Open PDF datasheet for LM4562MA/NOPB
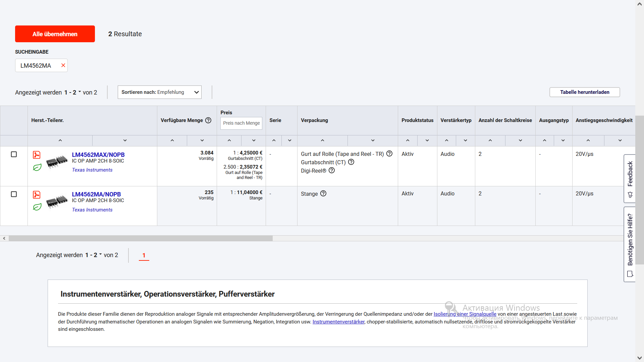 tap(37, 195)
